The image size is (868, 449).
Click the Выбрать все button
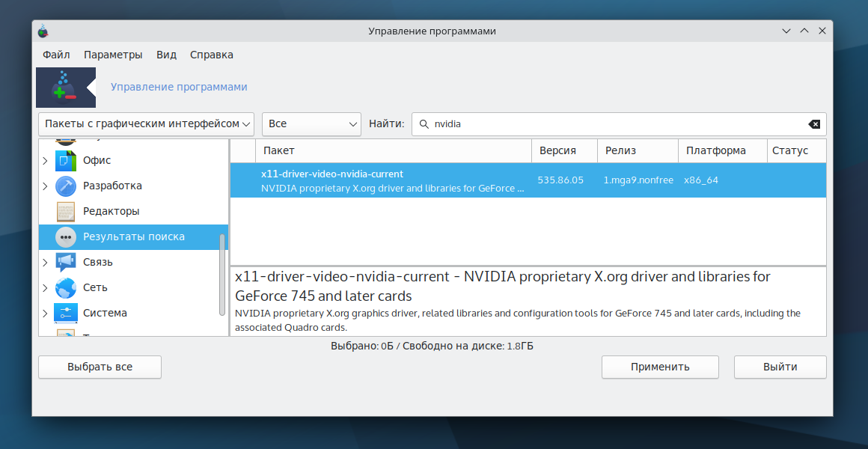tap(100, 367)
